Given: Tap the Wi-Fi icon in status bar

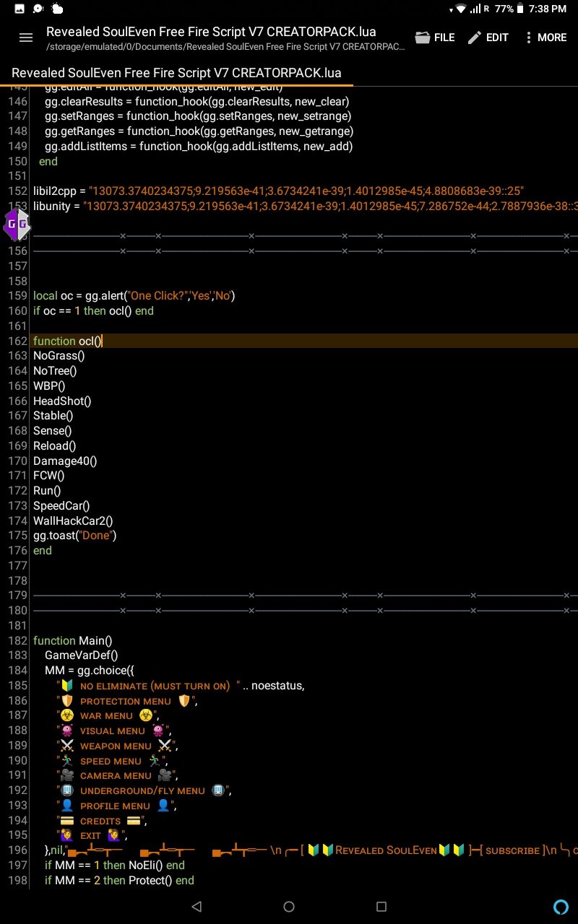Looking at the screenshot, I should point(461,9).
